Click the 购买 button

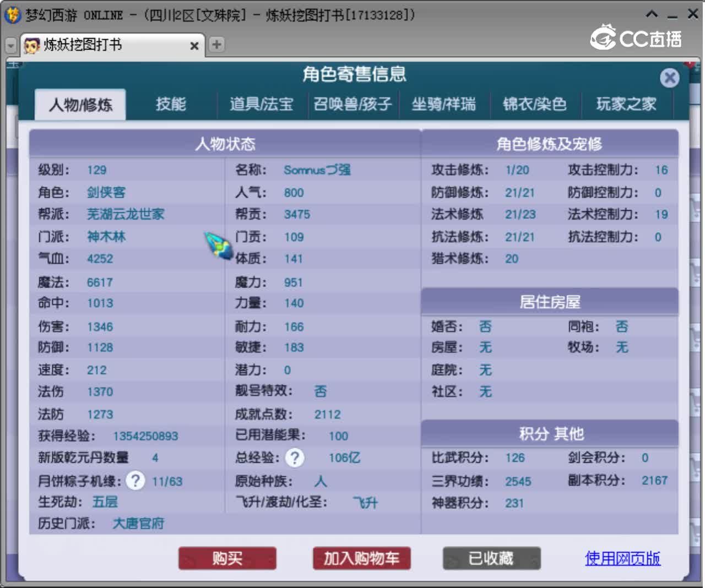click(227, 558)
